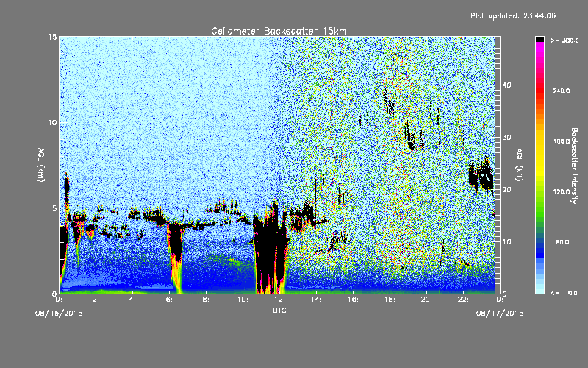The width and height of the screenshot is (588, 368).
Task: Click the "8:" hour tick on the UTC axis
Action: tap(207, 300)
